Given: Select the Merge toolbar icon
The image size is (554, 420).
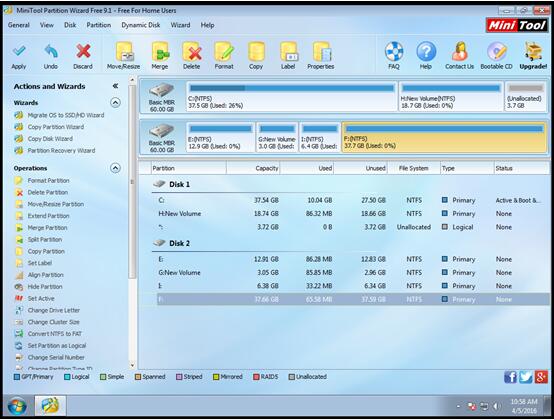Looking at the screenshot, I should click(160, 52).
